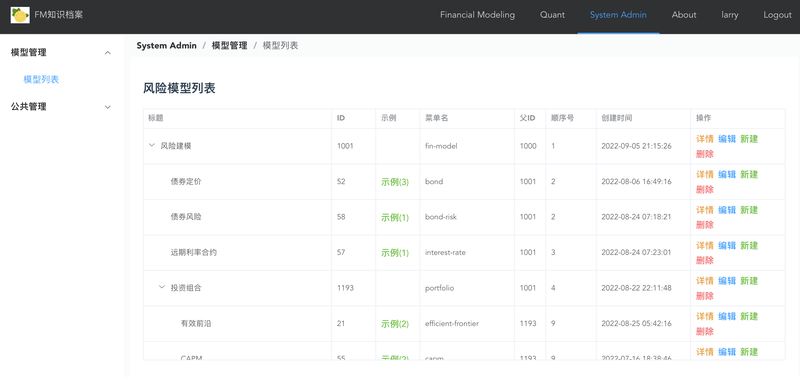Switch to the System Admin tab
Viewport: 800px width, 377px height.
[618, 15]
